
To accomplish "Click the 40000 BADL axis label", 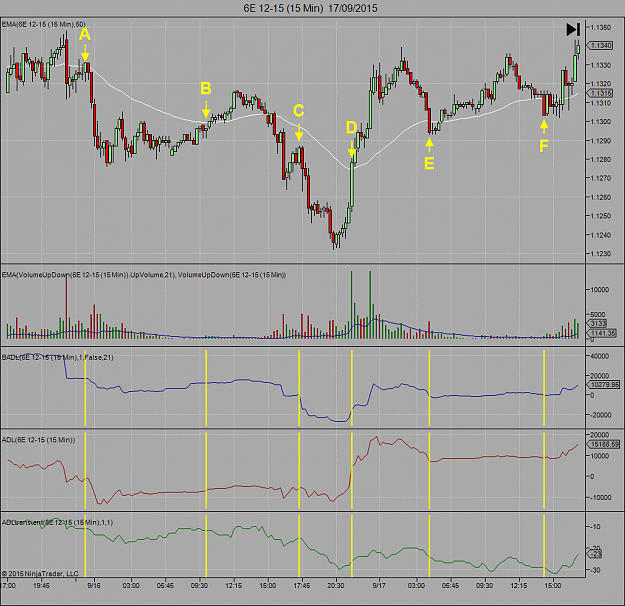I will (599, 356).
